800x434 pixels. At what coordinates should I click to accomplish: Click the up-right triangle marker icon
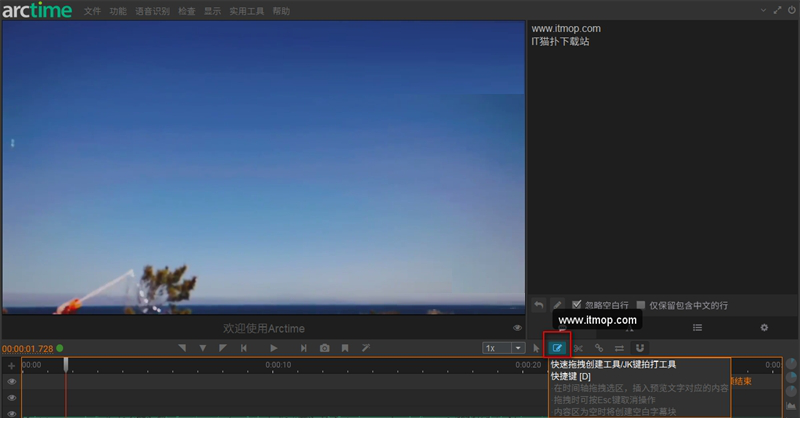pos(222,348)
